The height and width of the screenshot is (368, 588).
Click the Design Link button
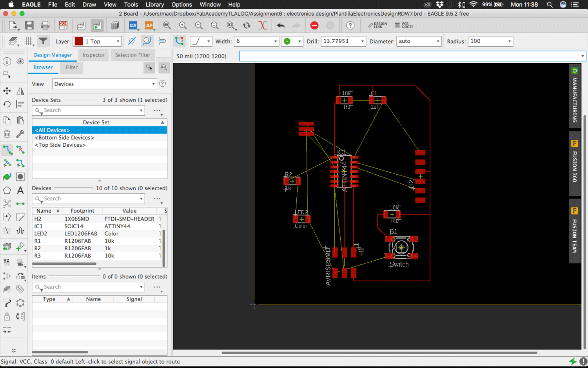tap(377, 26)
